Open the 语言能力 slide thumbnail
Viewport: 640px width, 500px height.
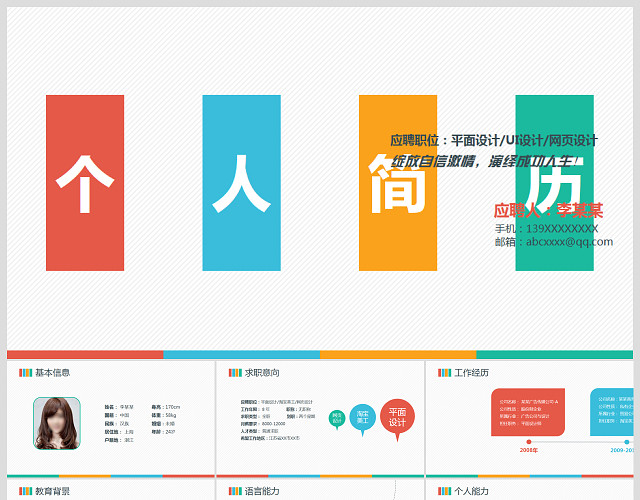tap(320, 490)
